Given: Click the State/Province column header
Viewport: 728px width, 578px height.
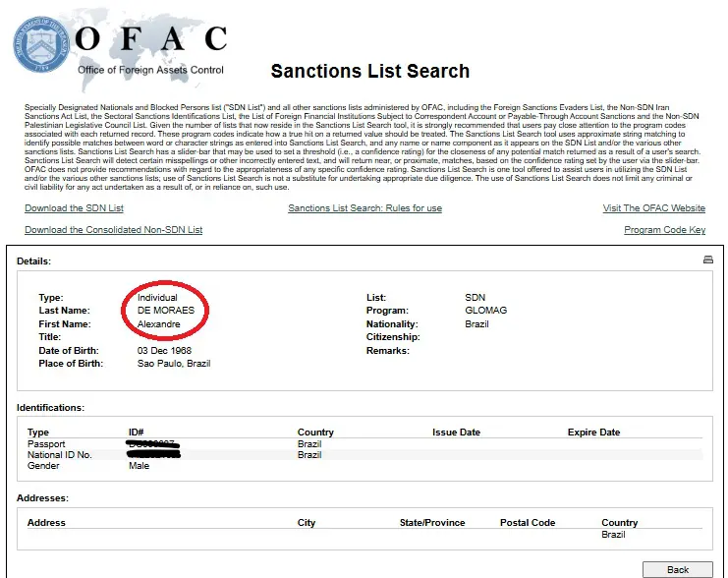Looking at the screenshot, I should click(x=431, y=523).
